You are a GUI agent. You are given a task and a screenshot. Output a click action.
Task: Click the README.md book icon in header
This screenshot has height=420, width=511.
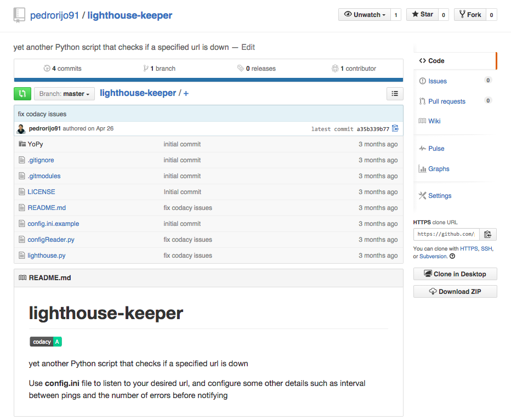[x=22, y=278]
